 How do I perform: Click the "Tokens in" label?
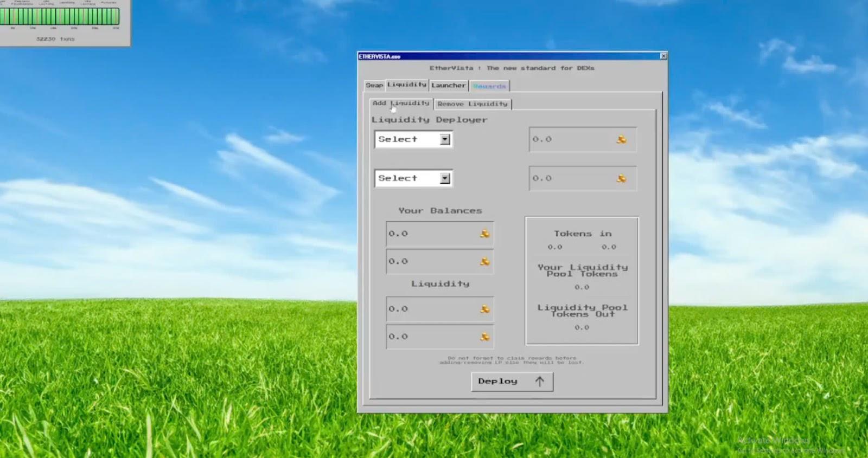582,234
